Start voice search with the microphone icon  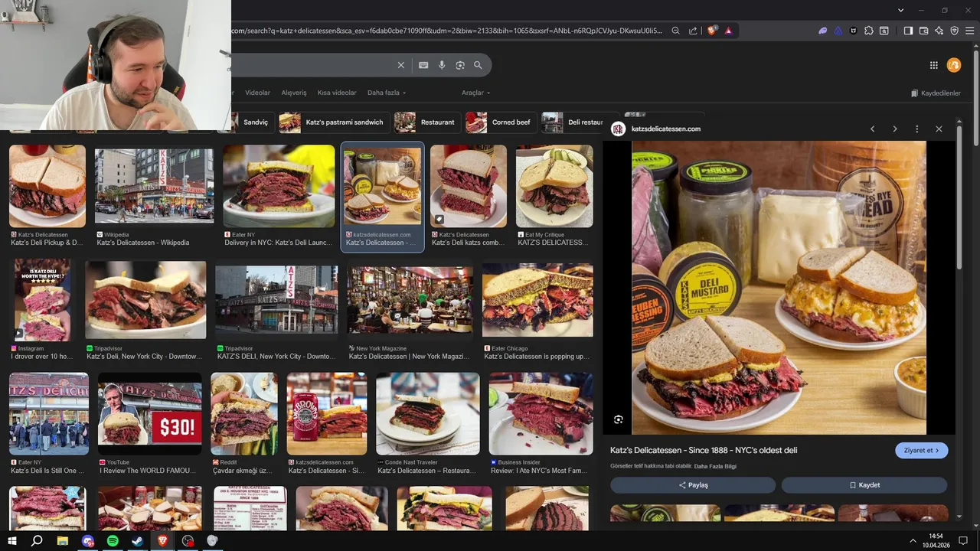pos(442,65)
